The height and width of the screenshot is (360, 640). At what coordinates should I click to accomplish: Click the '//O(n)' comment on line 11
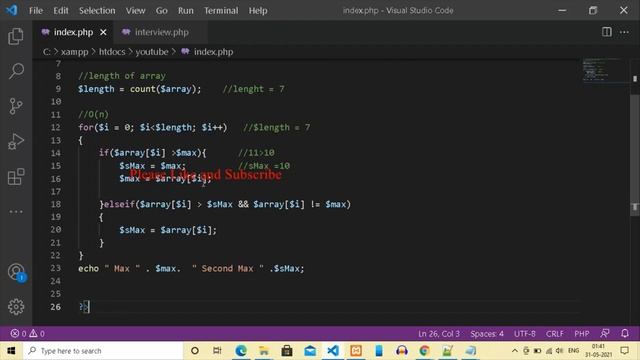pyautogui.click(x=93, y=114)
